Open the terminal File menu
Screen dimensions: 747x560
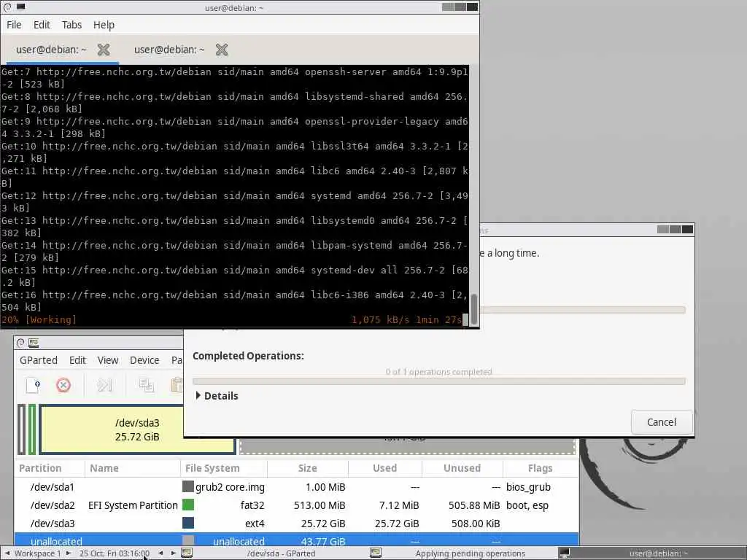(x=14, y=25)
